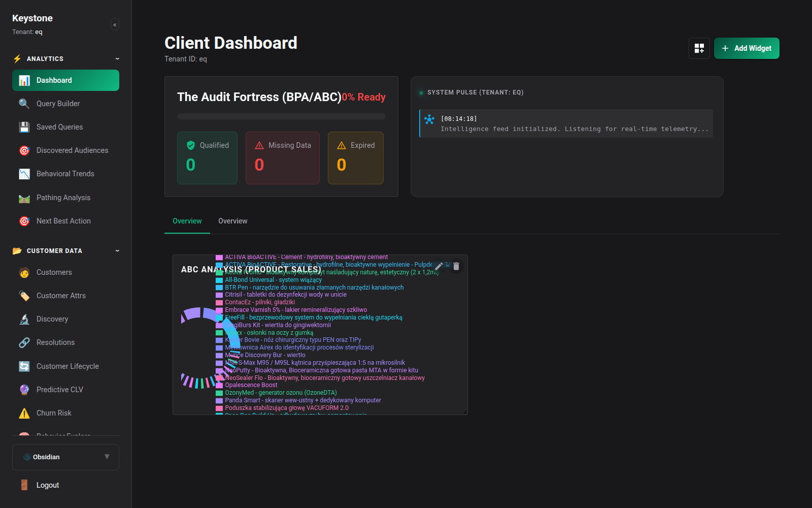The width and height of the screenshot is (812, 508).
Task: Switch to the non-highlighted Overview tab
Action: (233, 221)
